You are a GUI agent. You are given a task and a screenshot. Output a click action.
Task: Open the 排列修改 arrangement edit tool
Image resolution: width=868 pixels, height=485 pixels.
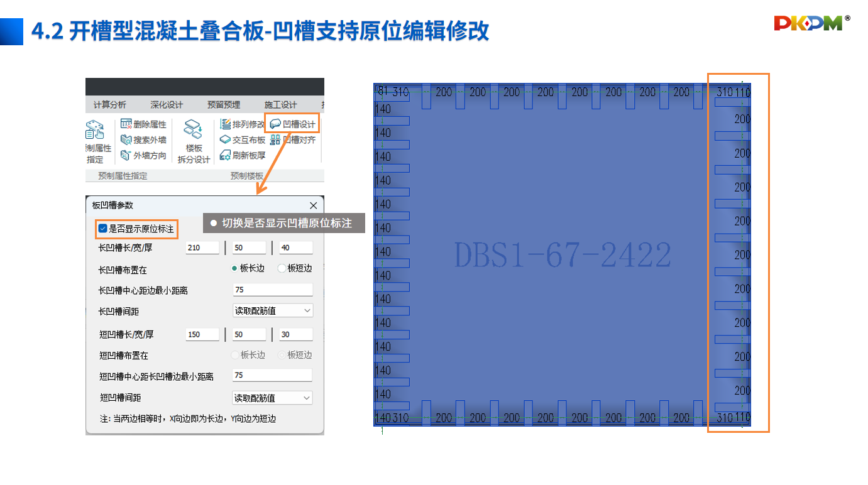point(243,124)
